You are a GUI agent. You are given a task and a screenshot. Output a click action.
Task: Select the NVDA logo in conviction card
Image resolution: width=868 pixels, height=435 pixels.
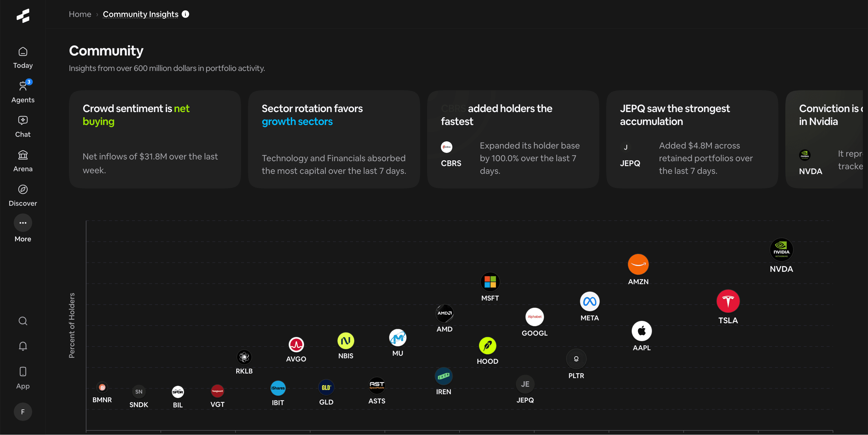click(x=805, y=155)
